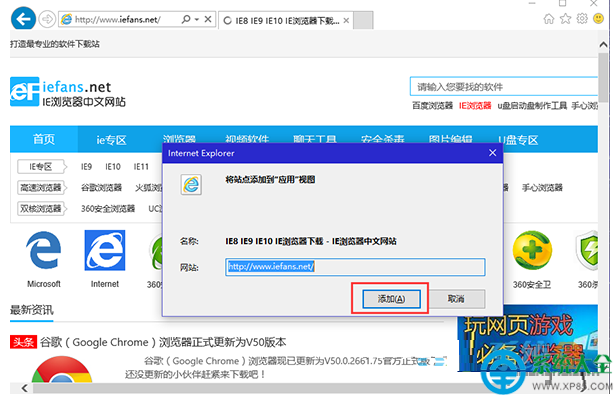Select the IE8 IE9 IE10 browser tab

[x=285, y=20]
